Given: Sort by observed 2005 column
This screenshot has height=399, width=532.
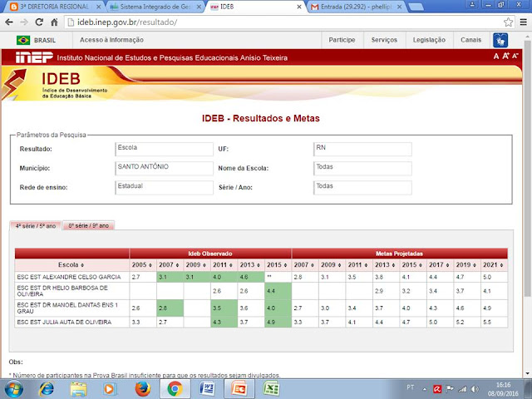Looking at the screenshot, I should [x=142, y=264].
